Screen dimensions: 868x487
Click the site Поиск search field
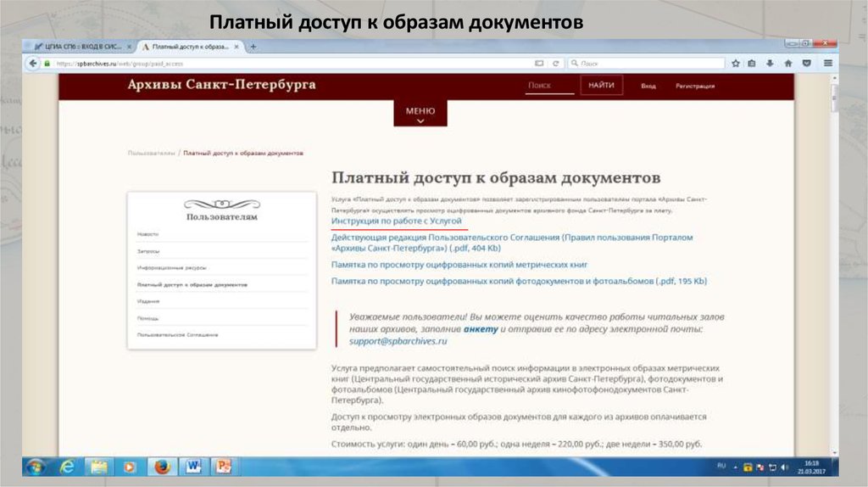click(548, 86)
